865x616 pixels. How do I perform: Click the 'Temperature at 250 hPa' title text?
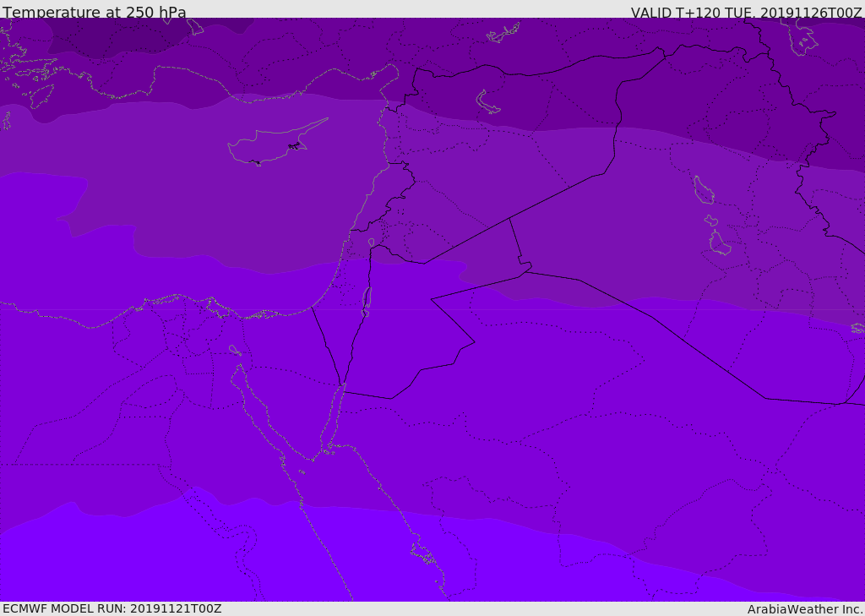(x=95, y=12)
